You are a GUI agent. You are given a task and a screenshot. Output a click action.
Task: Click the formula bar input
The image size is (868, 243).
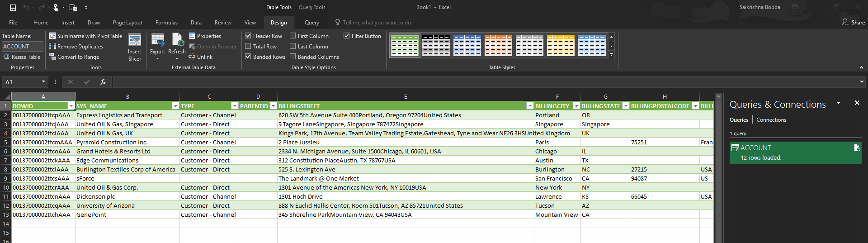click(x=485, y=82)
